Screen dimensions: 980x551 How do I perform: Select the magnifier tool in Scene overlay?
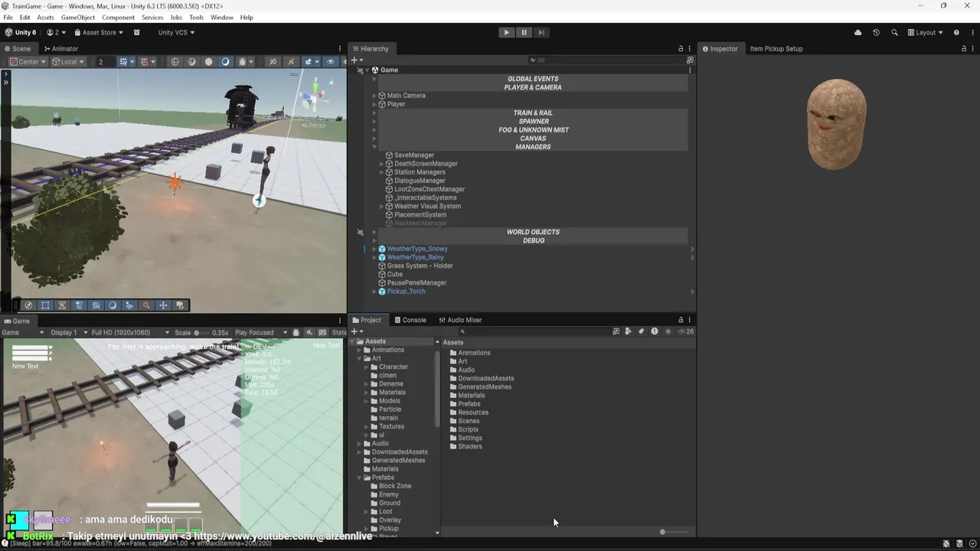pos(146,305)
